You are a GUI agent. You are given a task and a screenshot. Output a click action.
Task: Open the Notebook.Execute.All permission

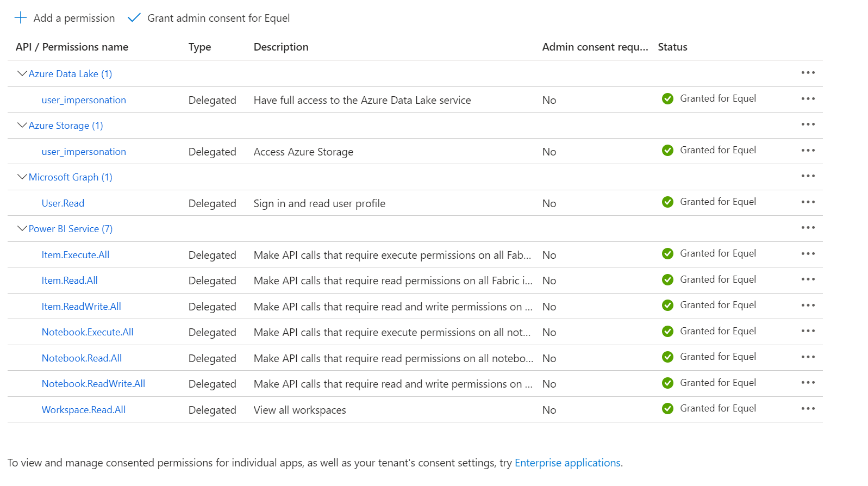pyautogui.click(x=87, y=332)
